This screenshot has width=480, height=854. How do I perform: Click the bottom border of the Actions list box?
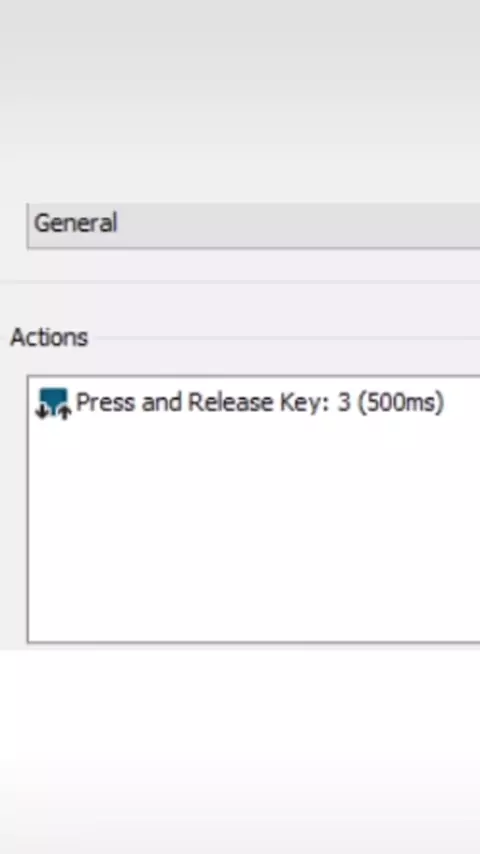254,642
